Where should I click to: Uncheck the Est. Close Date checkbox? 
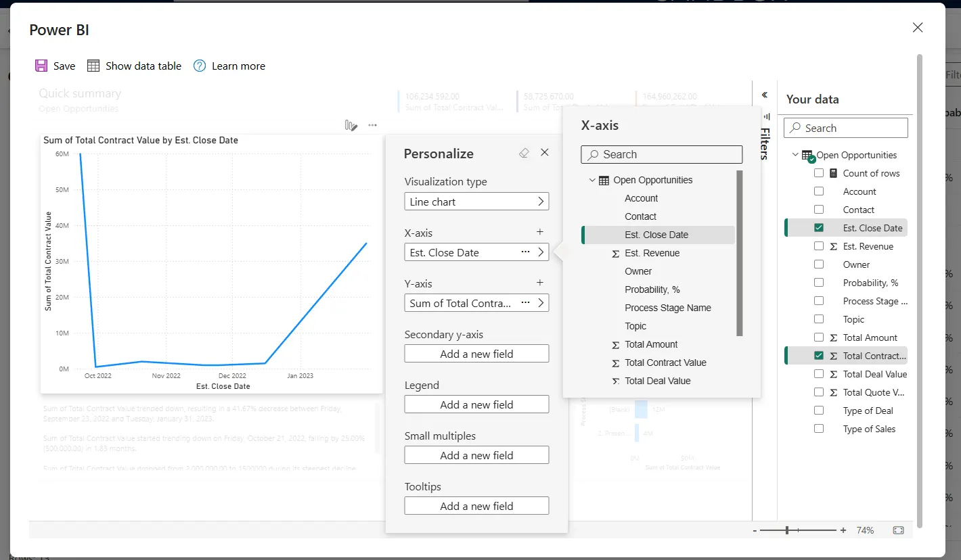click(819, 228)
